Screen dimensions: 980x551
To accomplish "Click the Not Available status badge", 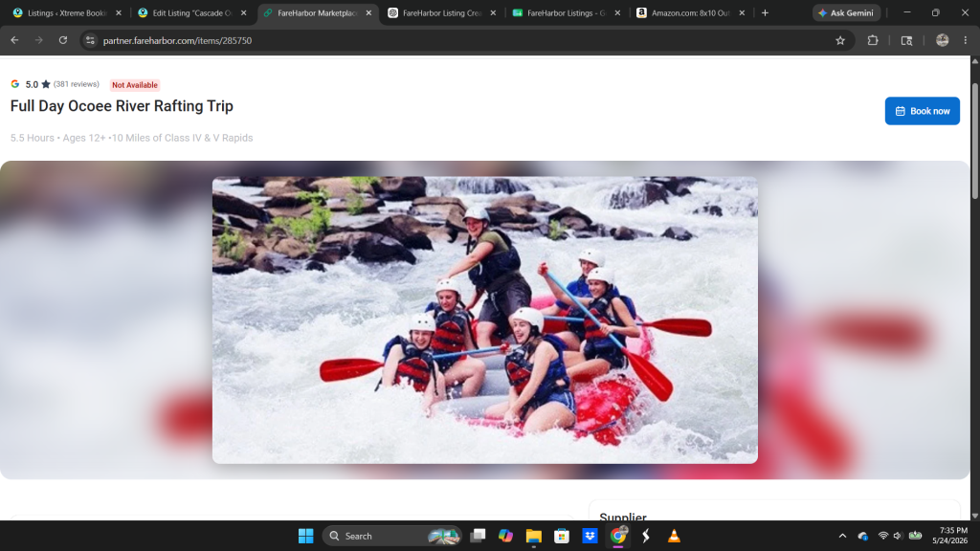I will 135,85.
